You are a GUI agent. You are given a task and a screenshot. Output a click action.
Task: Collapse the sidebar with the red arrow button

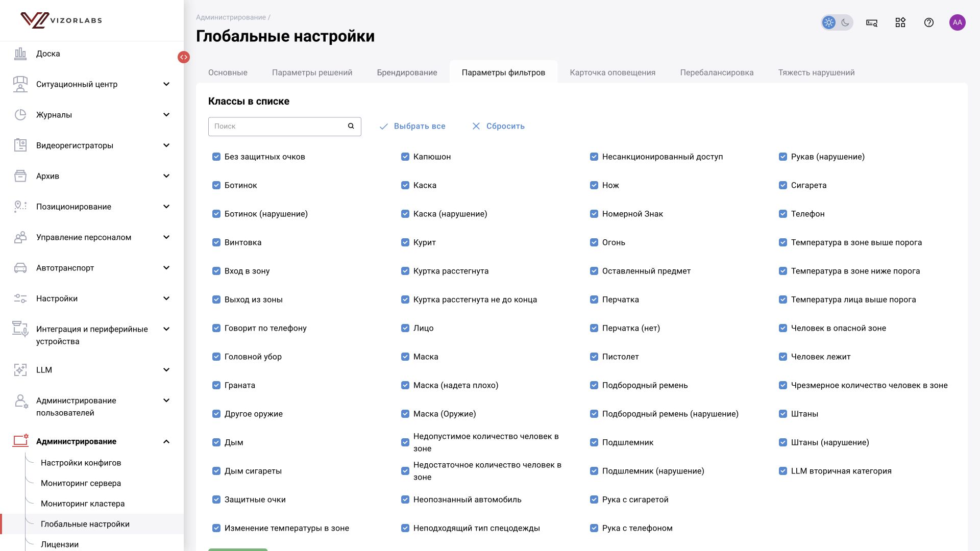(x=184, y=57)
